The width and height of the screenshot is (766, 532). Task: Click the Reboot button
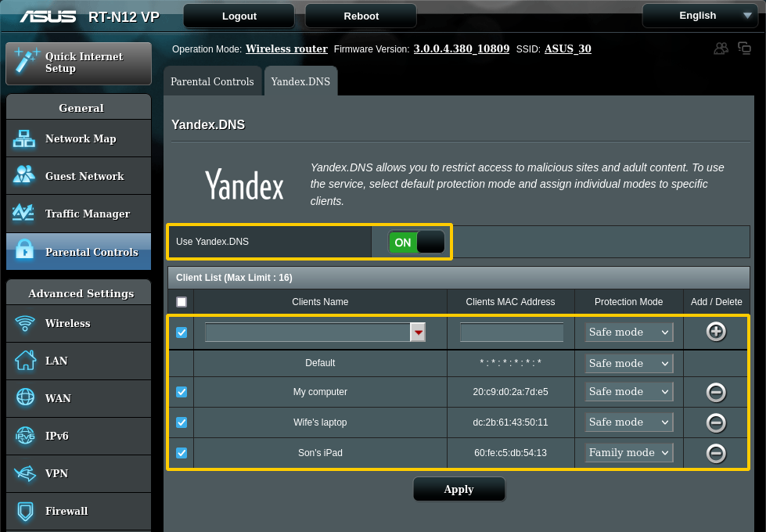coord(361,16)
